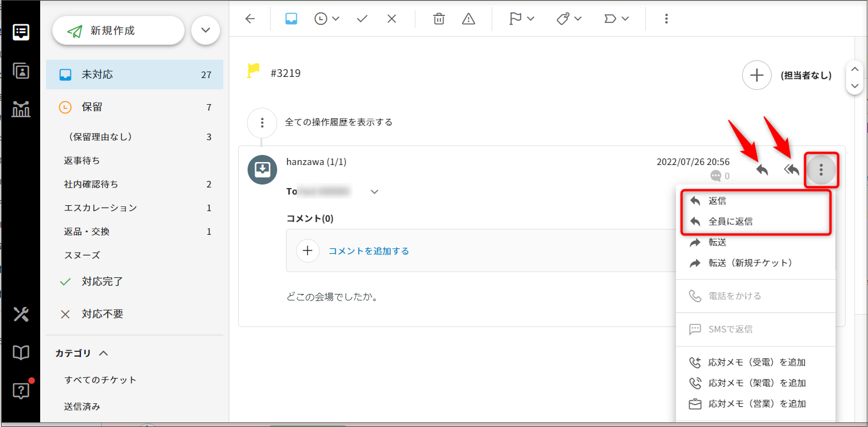
Task: Click the reply-all double arrow icon
Action: [x=792, y=170]
